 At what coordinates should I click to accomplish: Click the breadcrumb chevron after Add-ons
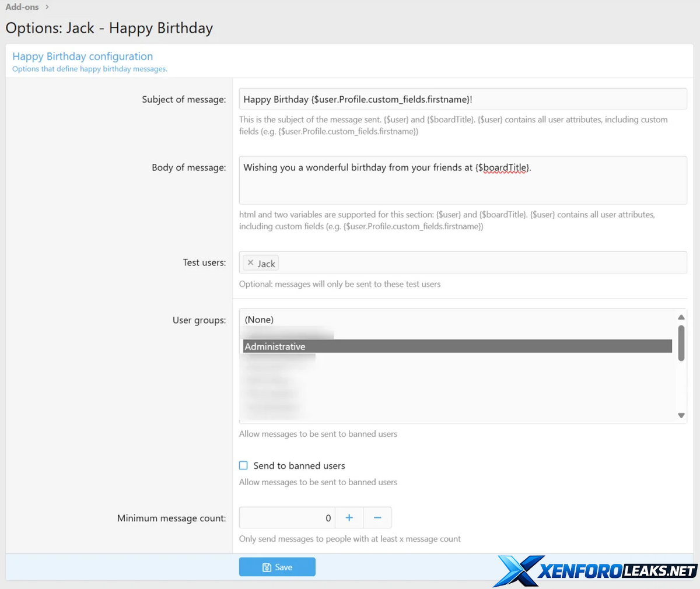pyautogui.click(x=47, y=7)
